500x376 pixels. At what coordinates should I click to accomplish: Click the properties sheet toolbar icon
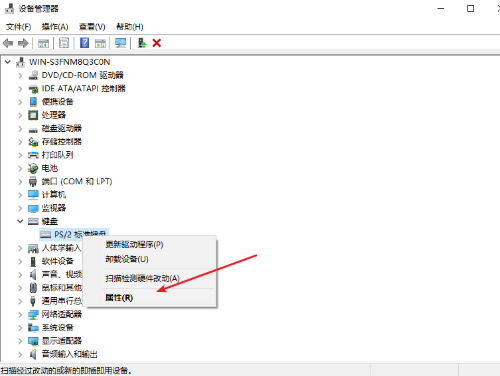64,43
